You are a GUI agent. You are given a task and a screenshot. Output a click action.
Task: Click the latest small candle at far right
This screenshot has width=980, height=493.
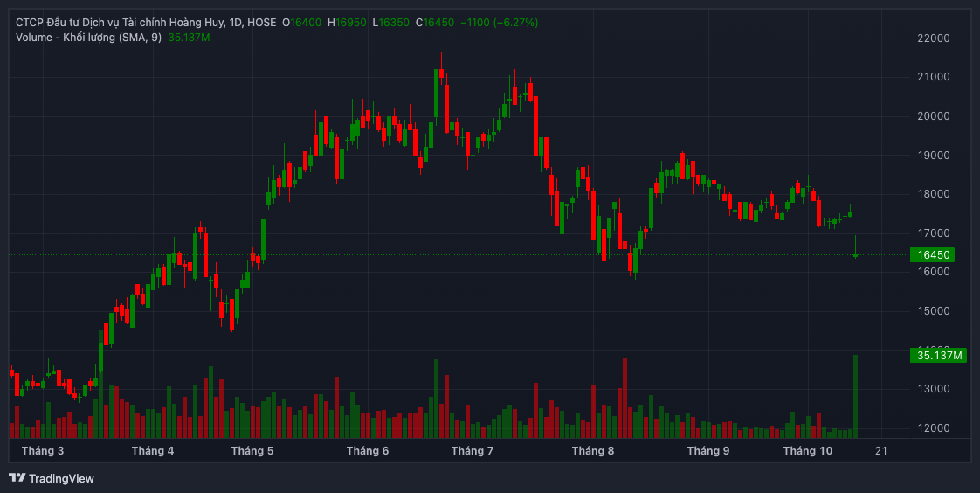click(x=856, y=254)
